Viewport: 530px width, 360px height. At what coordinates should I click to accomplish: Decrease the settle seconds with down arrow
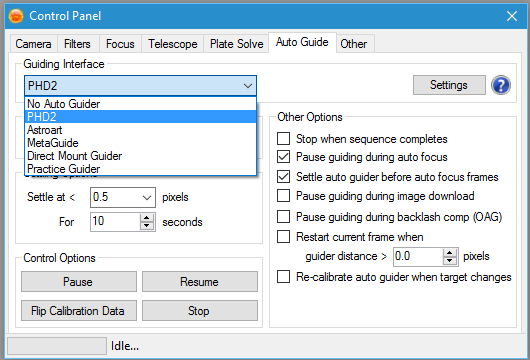pos(147,226)
